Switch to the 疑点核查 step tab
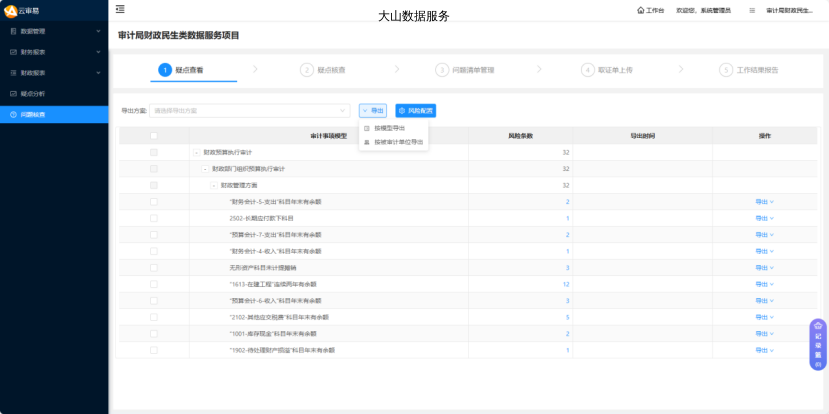829x414 pixels. click(x=324, y=70)
